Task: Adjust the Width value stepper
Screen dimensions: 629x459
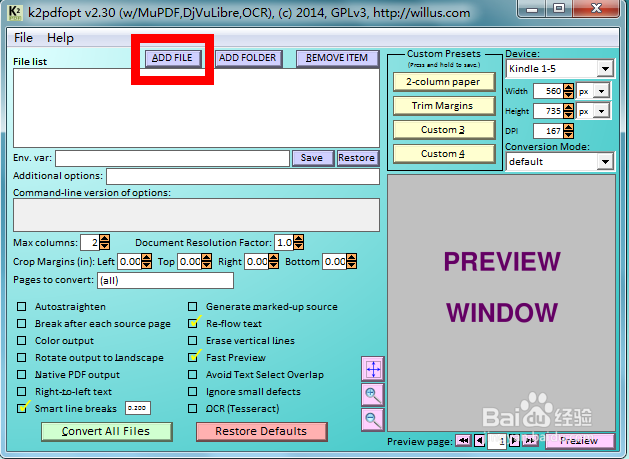Action: [x=568, y=91]
